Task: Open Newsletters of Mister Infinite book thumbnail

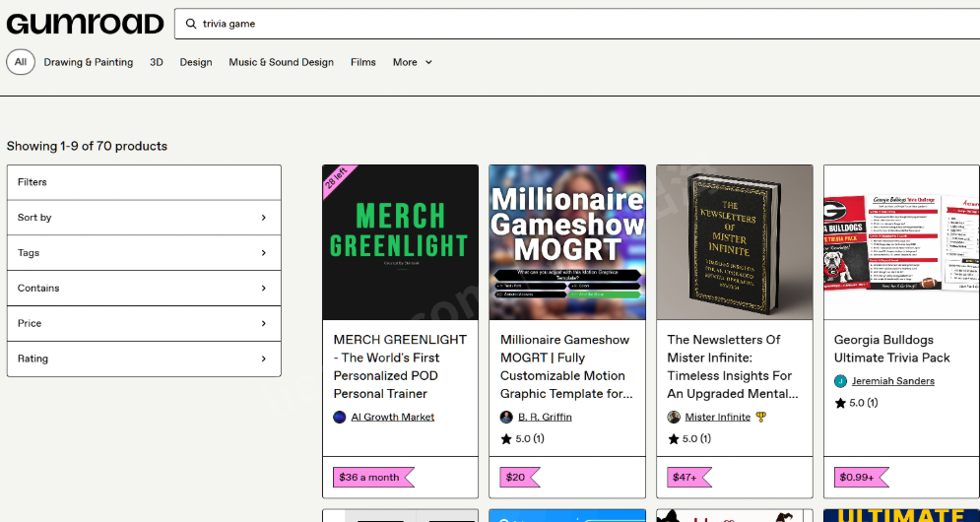Action: coord(735,242)
